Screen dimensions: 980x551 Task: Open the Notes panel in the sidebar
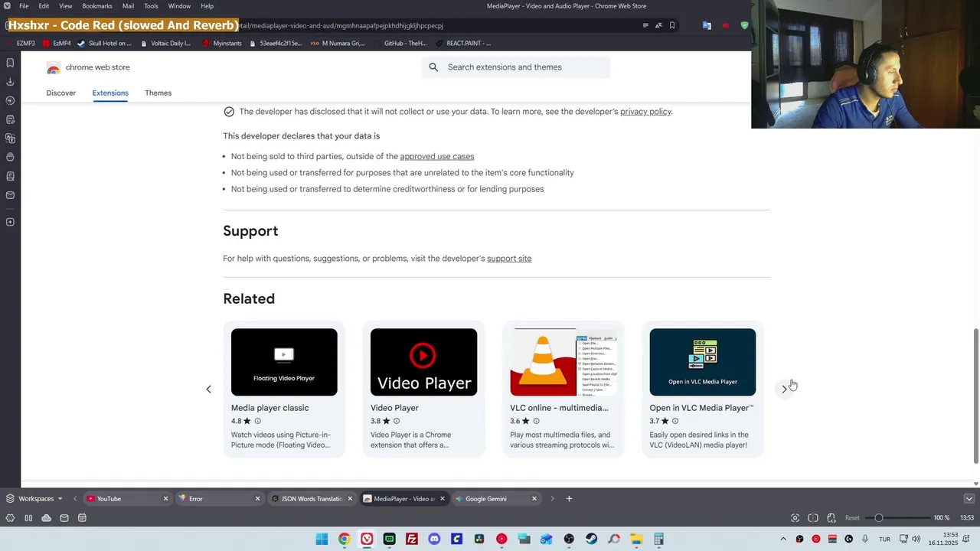click(10, 119)
